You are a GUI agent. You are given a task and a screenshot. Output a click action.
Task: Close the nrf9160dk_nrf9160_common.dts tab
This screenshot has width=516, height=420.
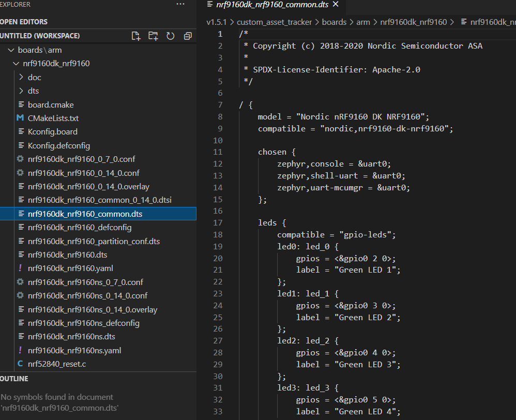coord(335,5)
